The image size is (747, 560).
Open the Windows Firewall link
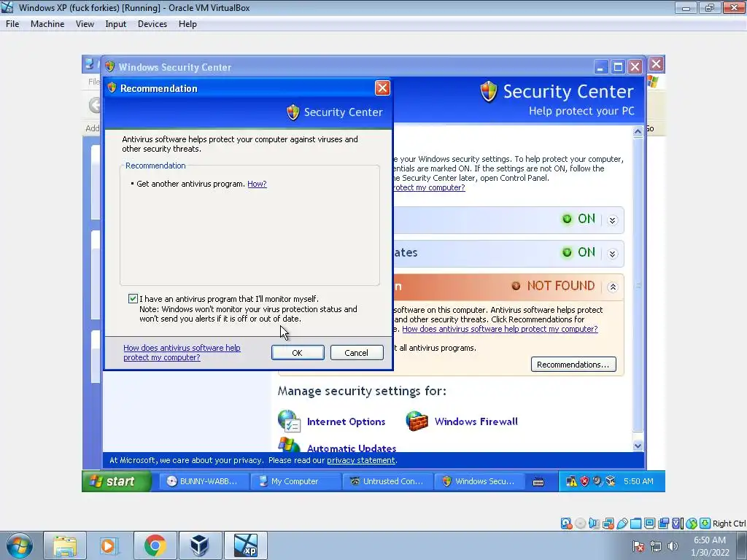(x=476, y=421)
